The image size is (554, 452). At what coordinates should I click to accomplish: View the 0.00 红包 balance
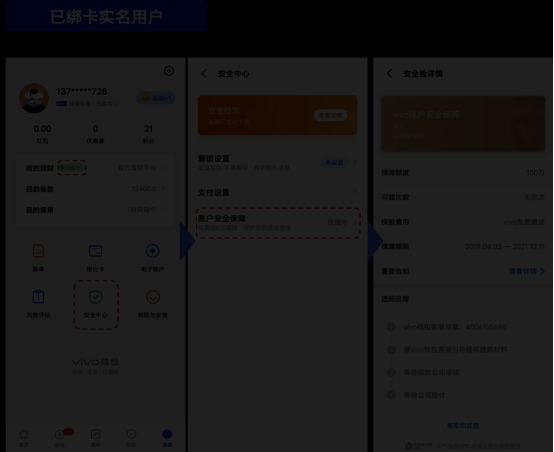(42, 134)
